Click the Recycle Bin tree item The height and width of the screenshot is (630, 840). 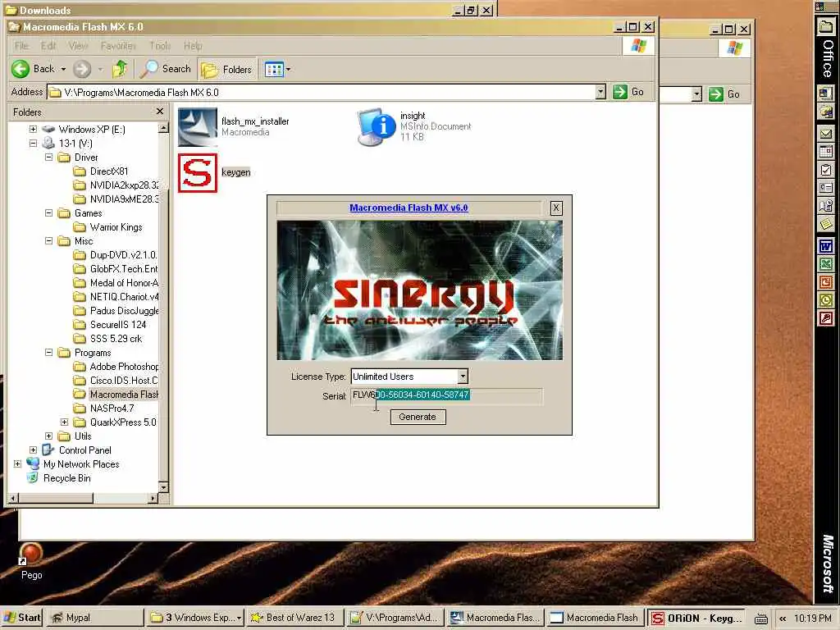coord(66,478)
